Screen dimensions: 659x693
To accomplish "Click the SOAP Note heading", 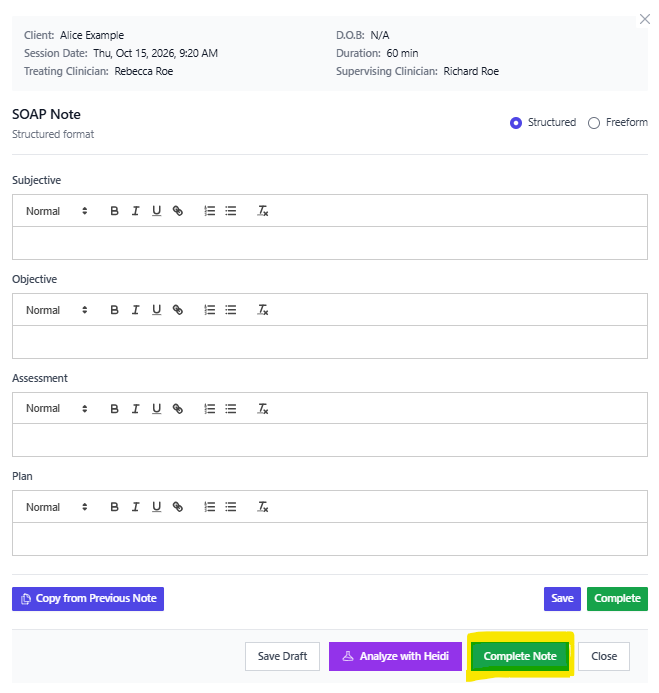I will tap(46, 114).
